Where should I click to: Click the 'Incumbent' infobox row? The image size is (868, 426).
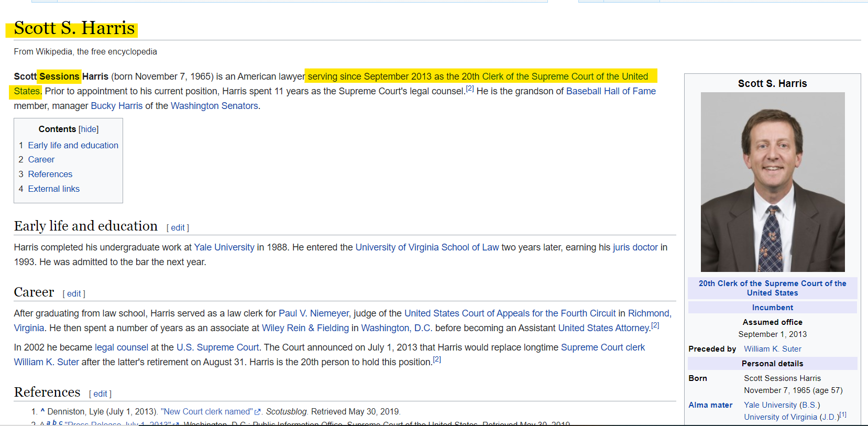click(773, 308)
